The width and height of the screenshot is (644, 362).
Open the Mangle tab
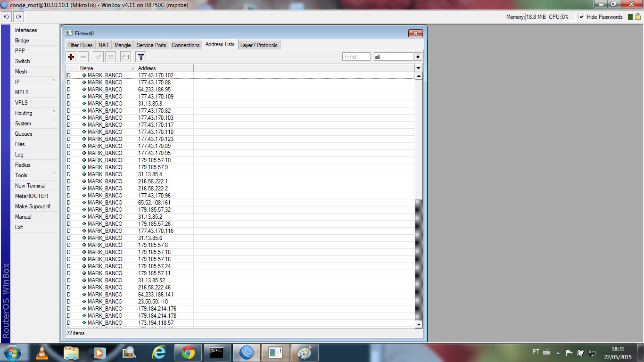[x=123, y=45]
